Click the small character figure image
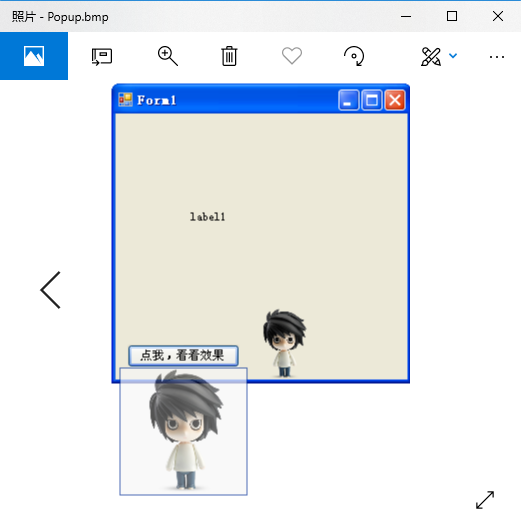The height and width of the screenshot is (532, 521). click(x=285, y=343)
